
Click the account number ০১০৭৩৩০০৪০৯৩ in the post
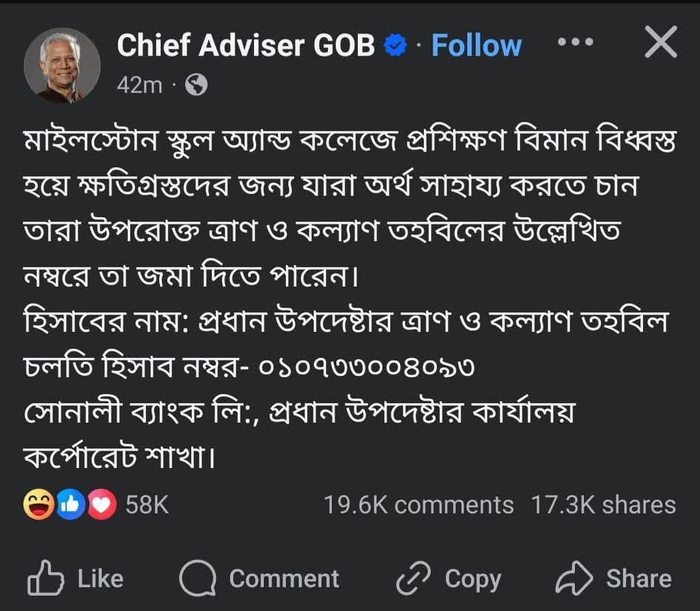pyautogui.click(x=367, y=367)
